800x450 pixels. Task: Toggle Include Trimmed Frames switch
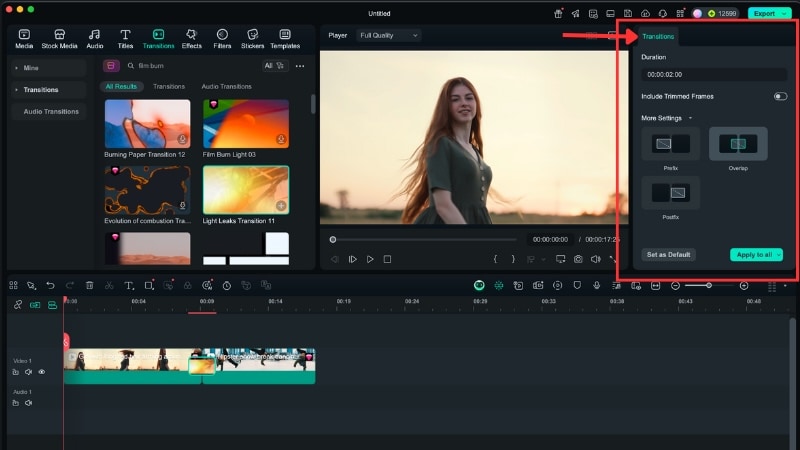click(780, 96)
